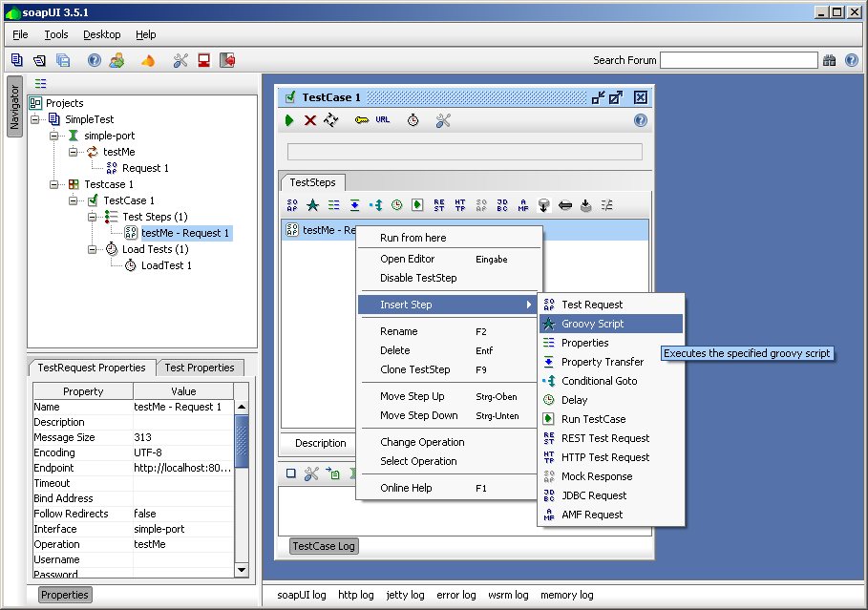Pick JDBC Request in Insert Step submenu
The width and height of the screenshot is (868, 610).
(611, 495)
